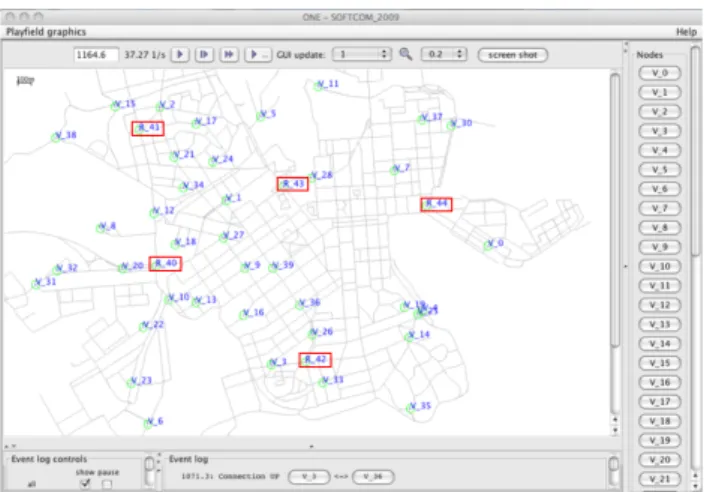Click the magnifying glass zoom icon
Image resolution: width=704 pixels, height=492 pixels.
[406, 54]
